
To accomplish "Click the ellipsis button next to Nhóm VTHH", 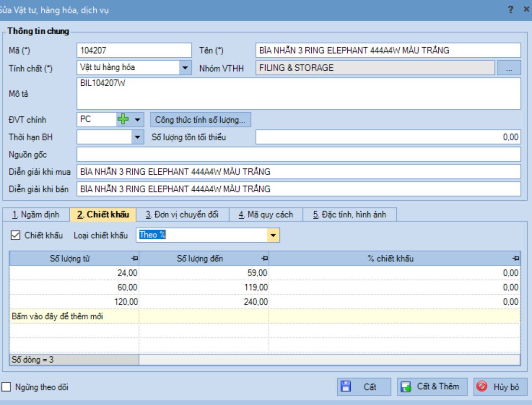I will tap(509, 67).
